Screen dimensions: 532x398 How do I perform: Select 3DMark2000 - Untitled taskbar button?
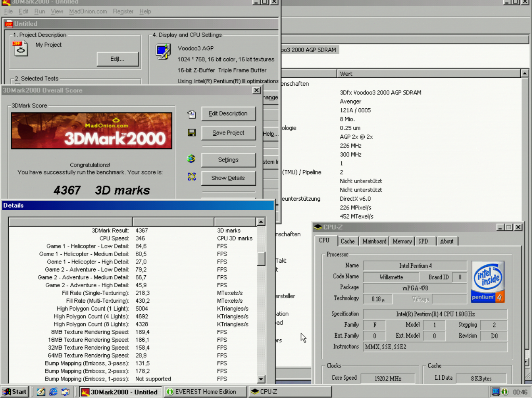coord(121,392)
